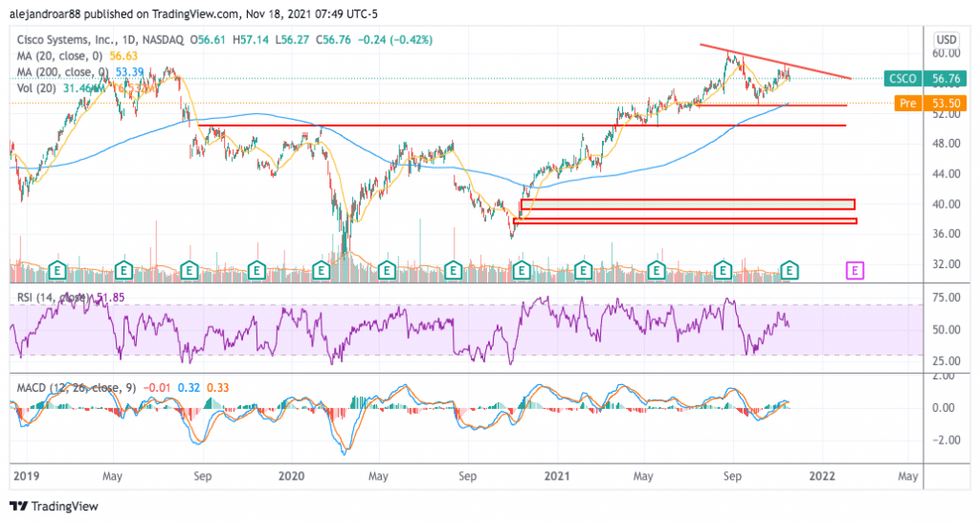Open the February 2021 earnings E marker
Image resolution: width=980 pixels, height=523 pixels.
[583, 270]
